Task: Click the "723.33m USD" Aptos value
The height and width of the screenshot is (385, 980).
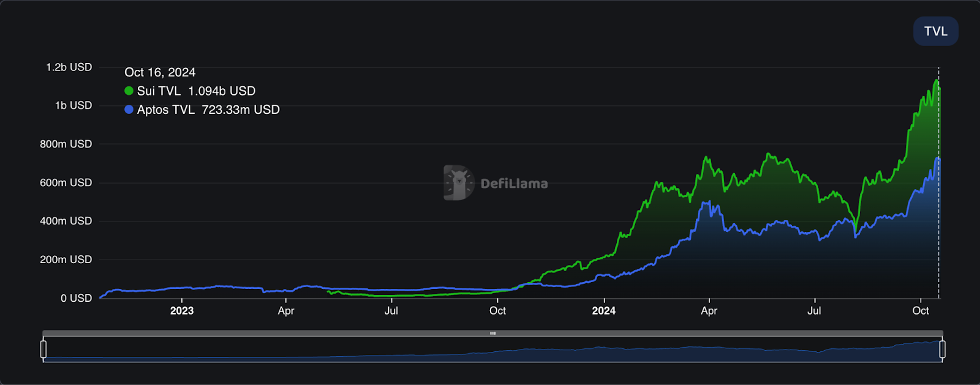Action: point(241,110)
